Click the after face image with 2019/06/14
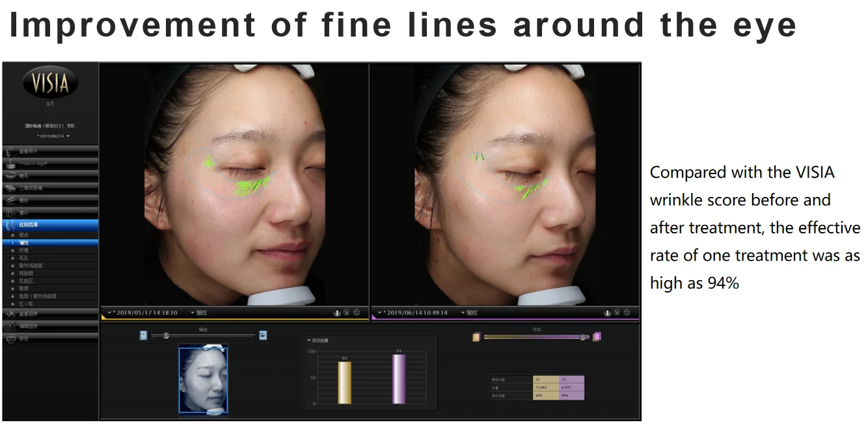The image size is (868, 429). (x=505, y=183)
